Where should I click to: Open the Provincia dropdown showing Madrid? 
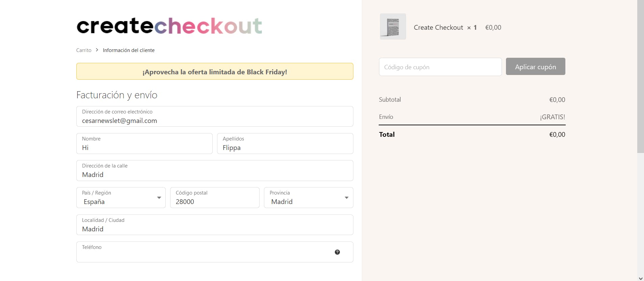pos(308,198)
